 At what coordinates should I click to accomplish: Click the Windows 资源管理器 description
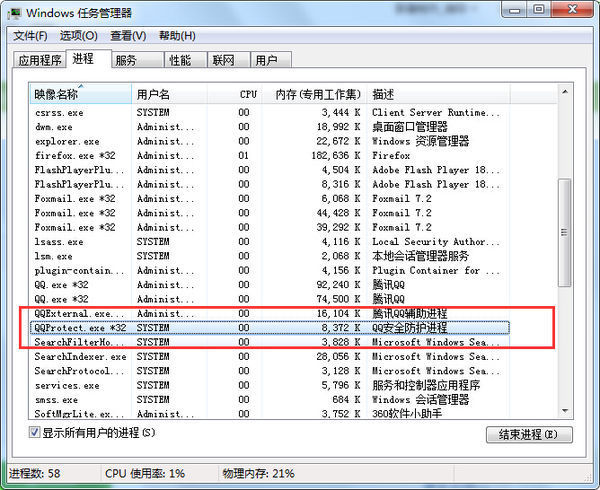tap(421, 141)
